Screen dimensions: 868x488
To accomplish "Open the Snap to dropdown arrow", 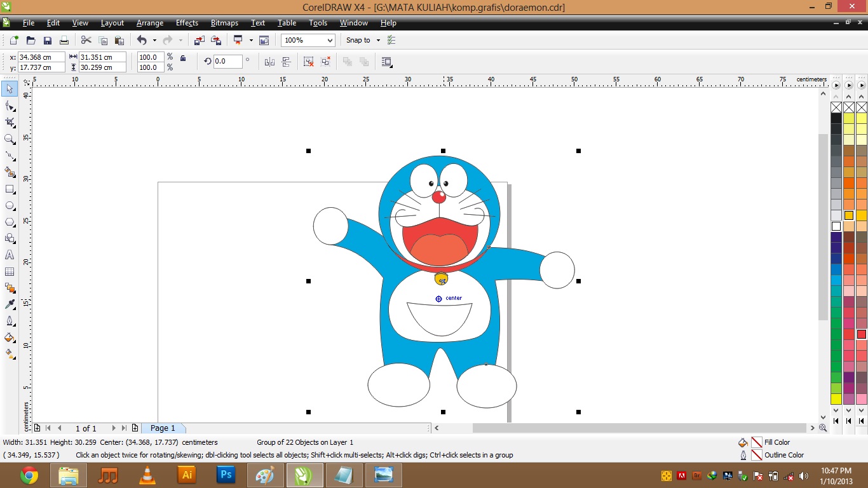I will point(379,40).
